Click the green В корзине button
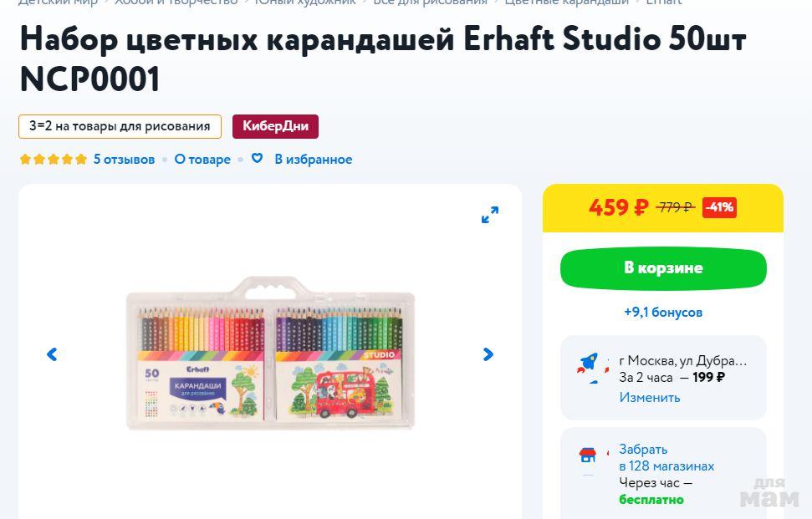 (x=663, y=268)
